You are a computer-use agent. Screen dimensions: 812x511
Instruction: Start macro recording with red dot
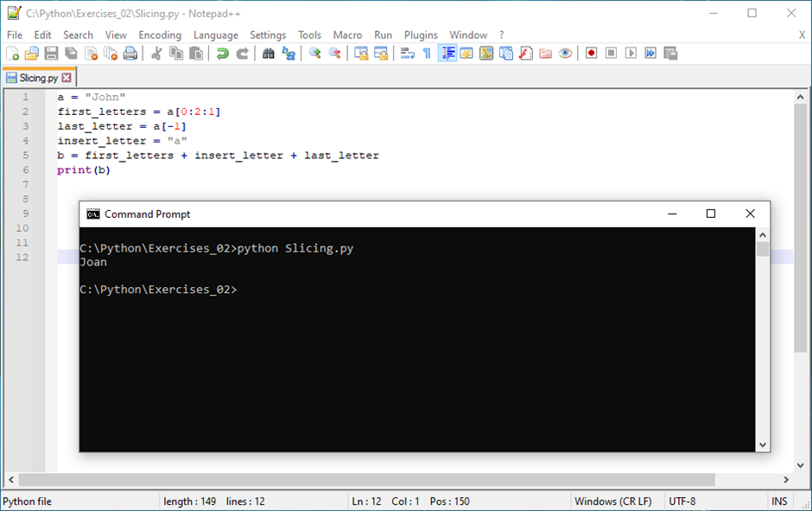coord(592,54)
